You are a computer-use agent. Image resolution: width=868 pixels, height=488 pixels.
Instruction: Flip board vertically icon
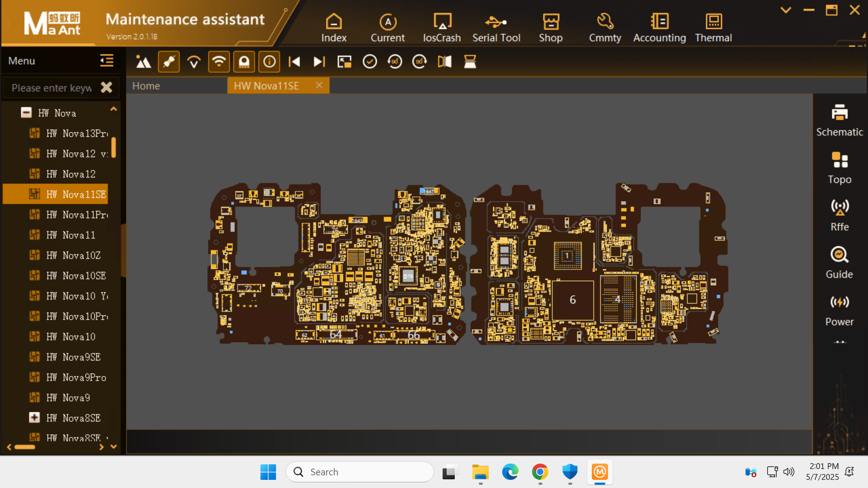tap(470, 62)
